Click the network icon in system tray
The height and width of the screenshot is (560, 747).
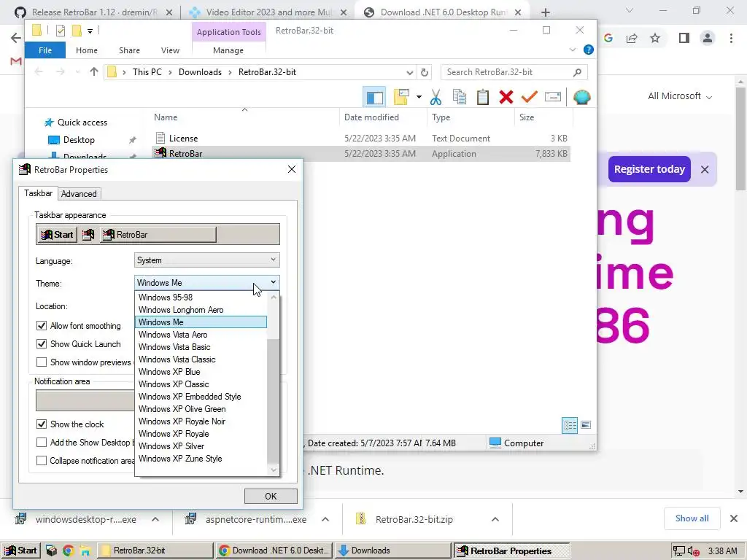tap(679, 551)
